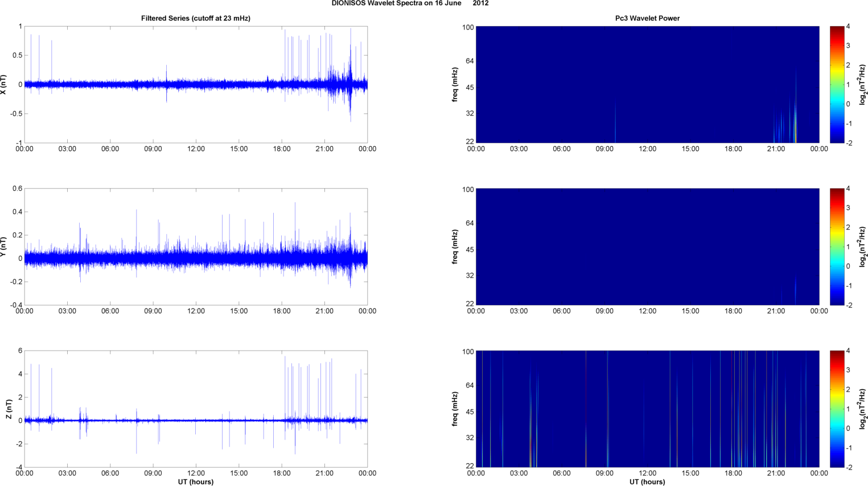868x486 pixels.
Task: Click the -4 tick on the Z (nT) axis
Action: 19,468
